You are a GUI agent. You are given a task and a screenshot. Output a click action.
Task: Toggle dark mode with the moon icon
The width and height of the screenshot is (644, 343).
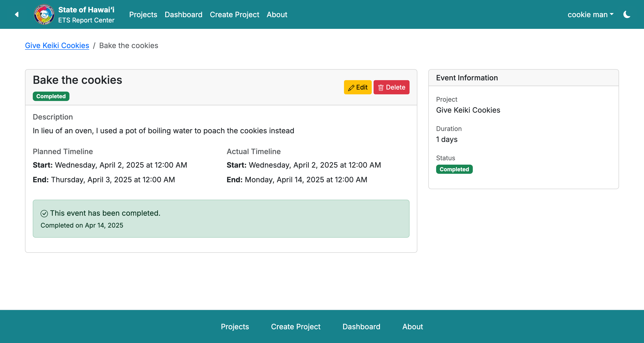(x=627, y=14)
